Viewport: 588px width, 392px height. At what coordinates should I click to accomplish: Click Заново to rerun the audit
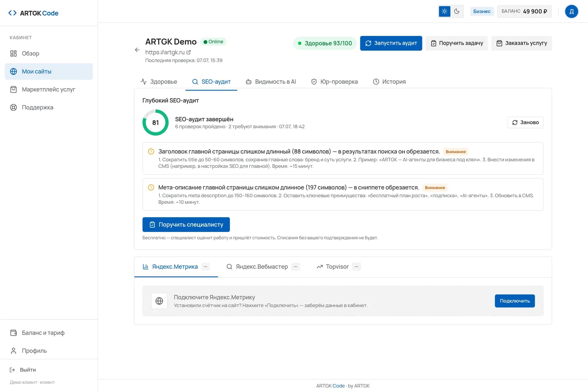525,122
